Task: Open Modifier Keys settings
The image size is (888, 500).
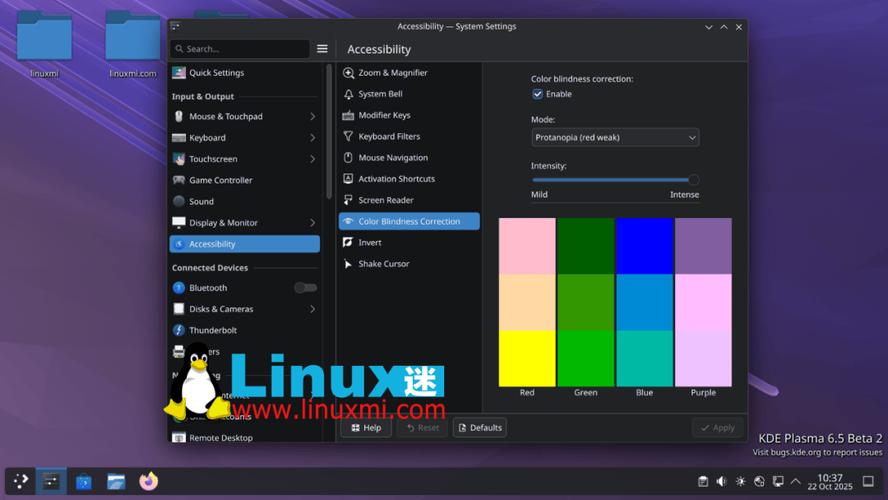Action: 409,115
